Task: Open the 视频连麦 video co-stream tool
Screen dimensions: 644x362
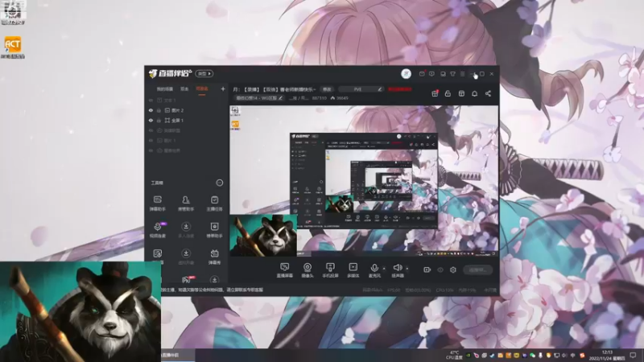Action: 158,230
